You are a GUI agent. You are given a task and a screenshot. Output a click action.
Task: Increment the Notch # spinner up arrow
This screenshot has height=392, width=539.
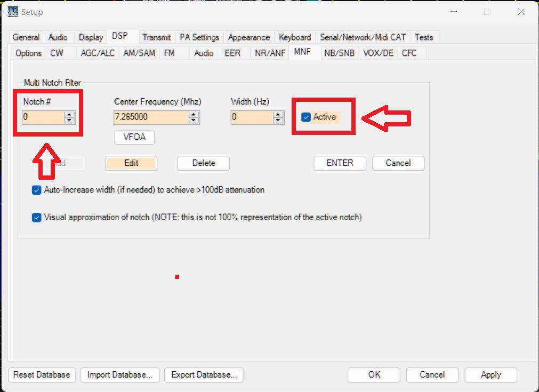click(69, 114)
